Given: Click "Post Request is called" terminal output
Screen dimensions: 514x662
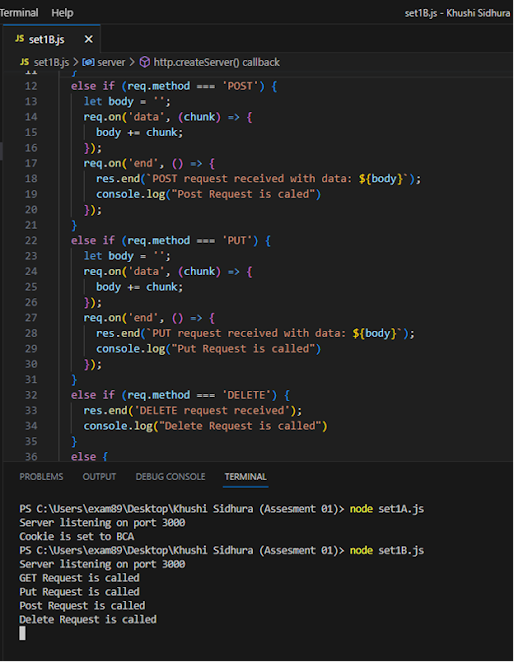Looking at the screenshot, I should [x=82, y=606].
